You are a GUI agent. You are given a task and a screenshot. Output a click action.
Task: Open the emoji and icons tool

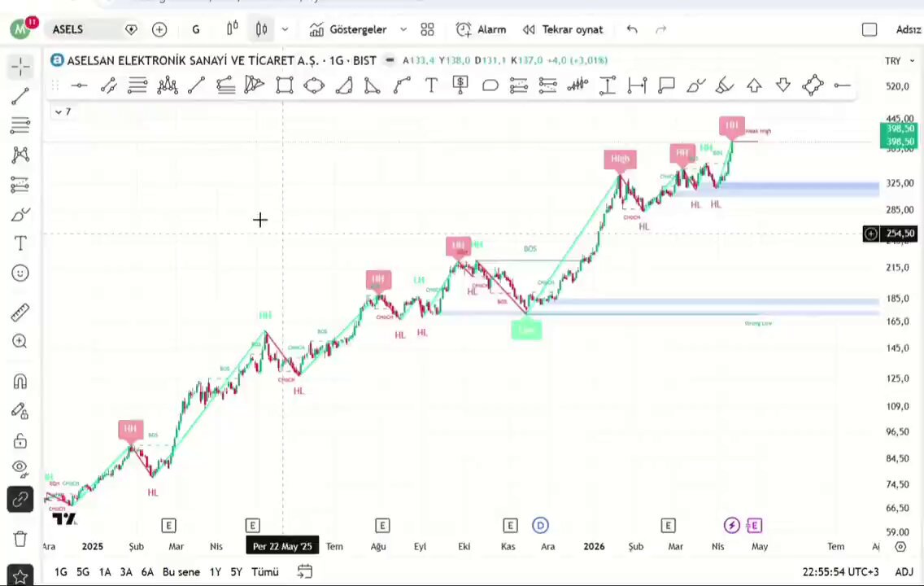(x=20, y=273)
